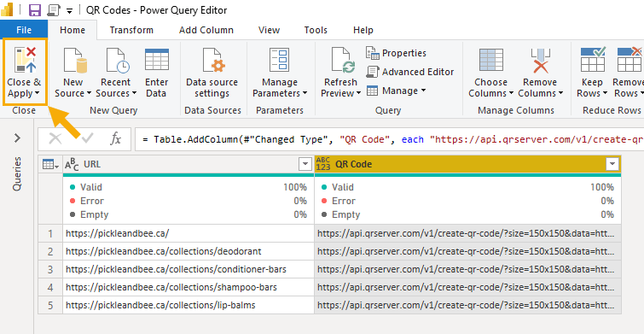Open Data source settings
Image resolution: width=644 pixels, height=334 pixels.
pyautogui.click(x=212, y=73)
